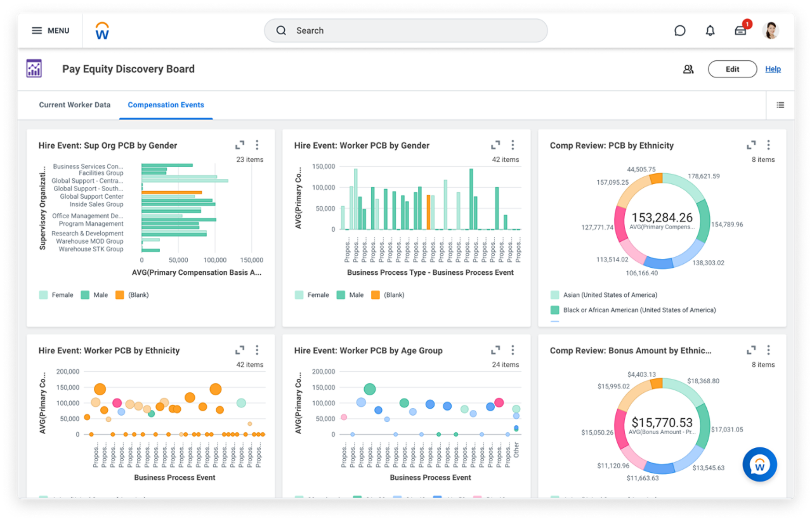Image resolution: width=812 pixels, height=521 pixels.
Task: Open more options for Worker PCB by Age Group
Action: pos(513,350)
